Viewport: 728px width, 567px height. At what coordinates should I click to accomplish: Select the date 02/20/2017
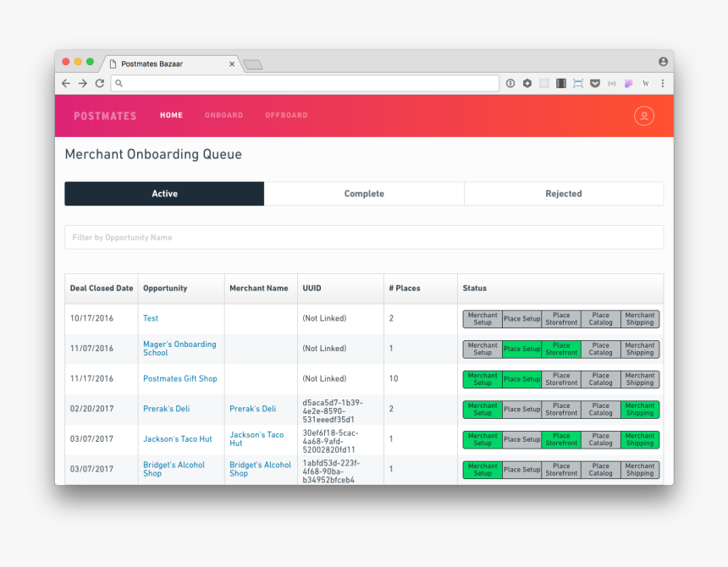click(91, 409)
